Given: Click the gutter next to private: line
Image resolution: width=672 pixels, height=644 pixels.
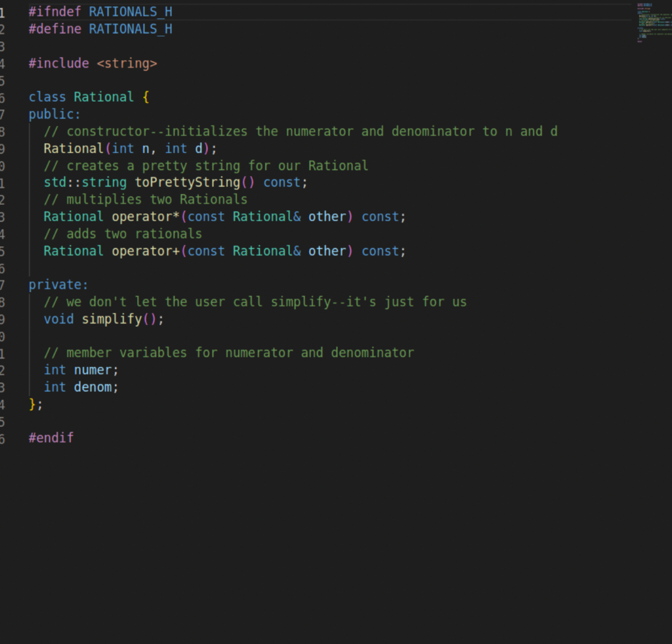Looking at the screenshot, I should (x=3, y=284).
